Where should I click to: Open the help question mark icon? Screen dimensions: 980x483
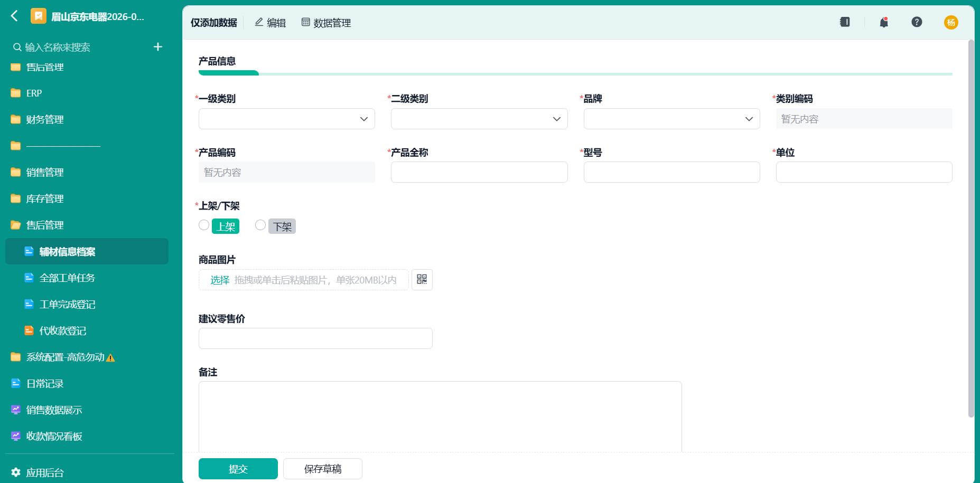(917, 22)
